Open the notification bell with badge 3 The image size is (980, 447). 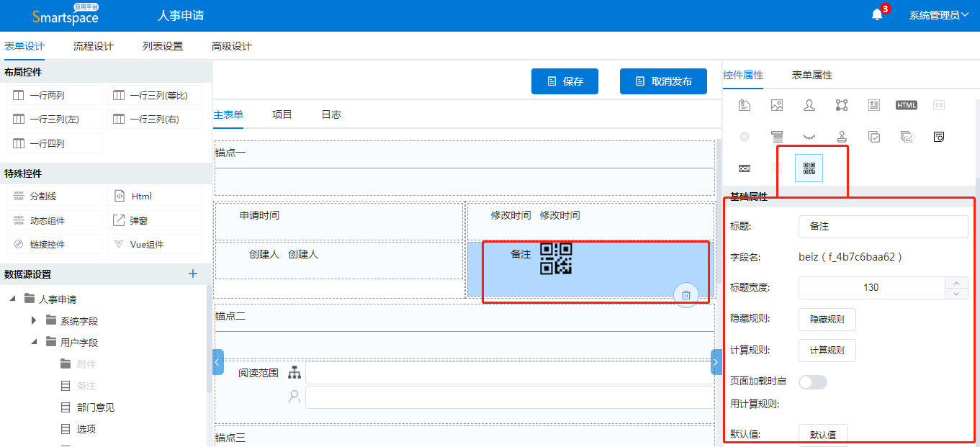877,14
